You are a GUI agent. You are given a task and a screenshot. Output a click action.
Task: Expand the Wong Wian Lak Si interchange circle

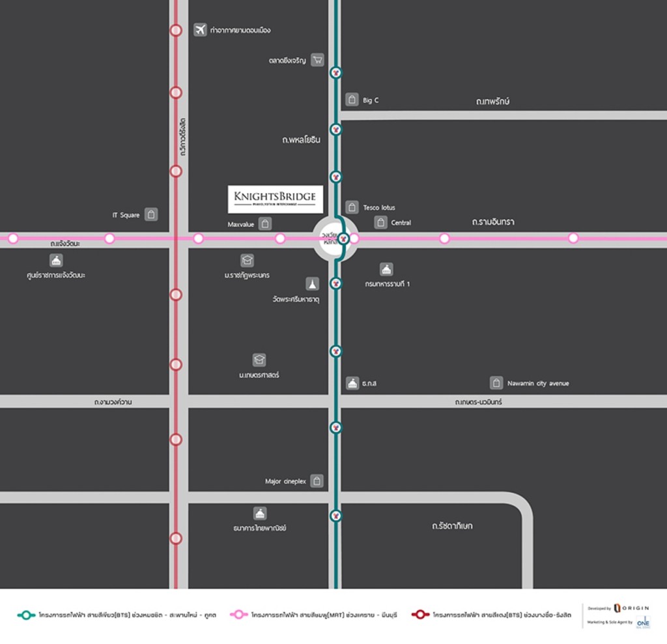click(x=335, y=239)
